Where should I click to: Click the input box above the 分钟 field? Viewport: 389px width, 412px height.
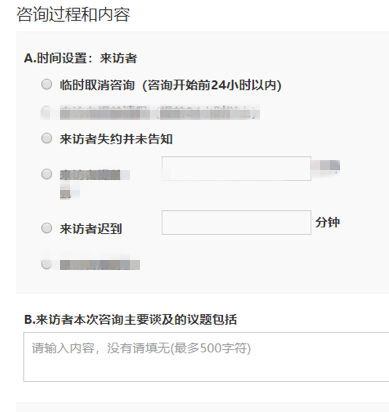(236, 168)
